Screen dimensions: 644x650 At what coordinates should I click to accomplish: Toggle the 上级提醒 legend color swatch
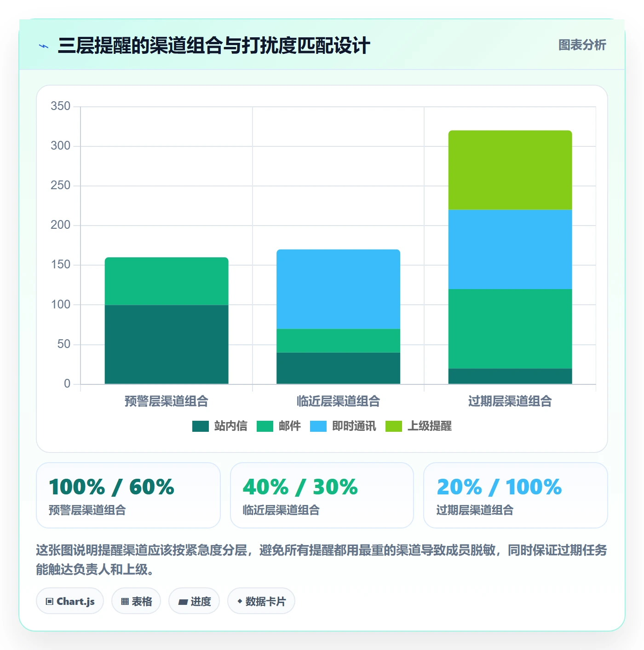pos(394,426)
